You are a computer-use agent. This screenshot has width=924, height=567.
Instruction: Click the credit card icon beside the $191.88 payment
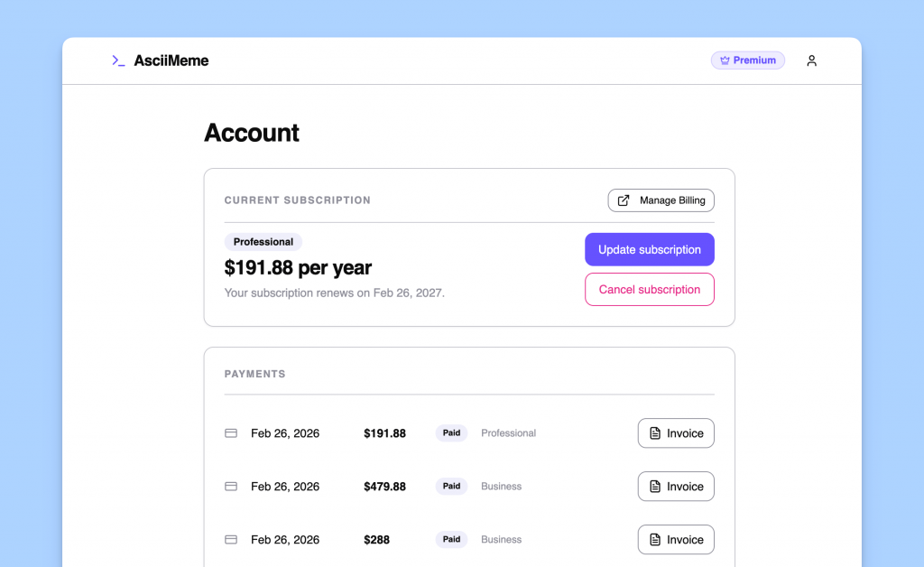pyautogui.click(x=231, y=433)
